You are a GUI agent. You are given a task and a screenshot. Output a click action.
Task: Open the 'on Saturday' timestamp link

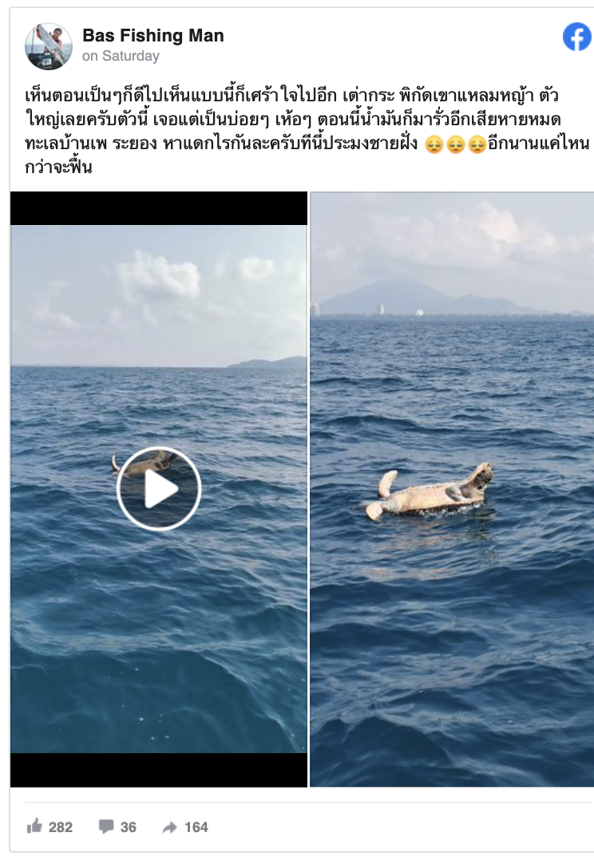click(x=121, y=56)
